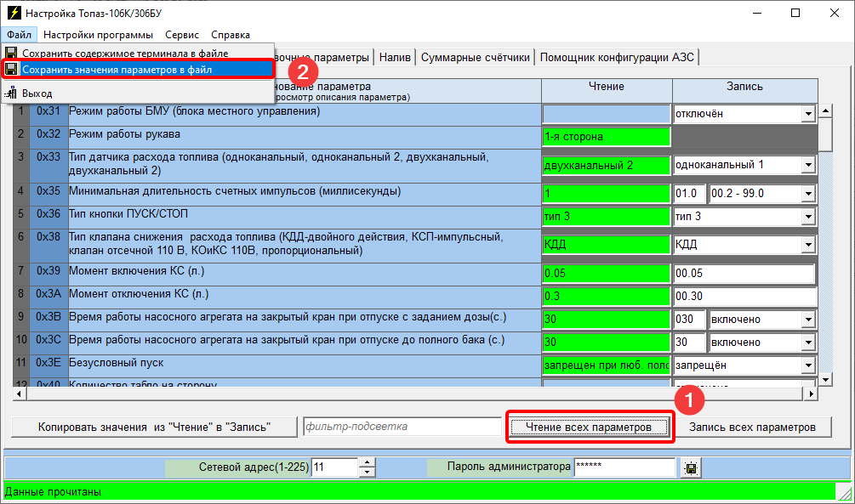Click the Режим работы рукава parameter name

coord(124,134)
